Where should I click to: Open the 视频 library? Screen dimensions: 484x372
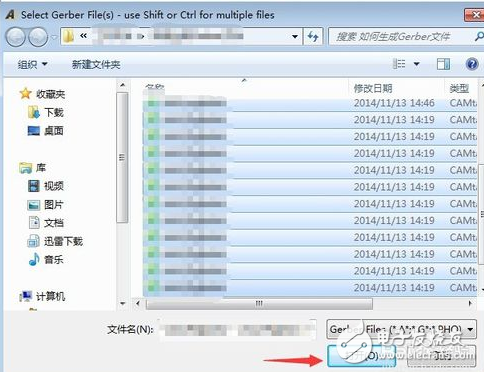(54, 186)
